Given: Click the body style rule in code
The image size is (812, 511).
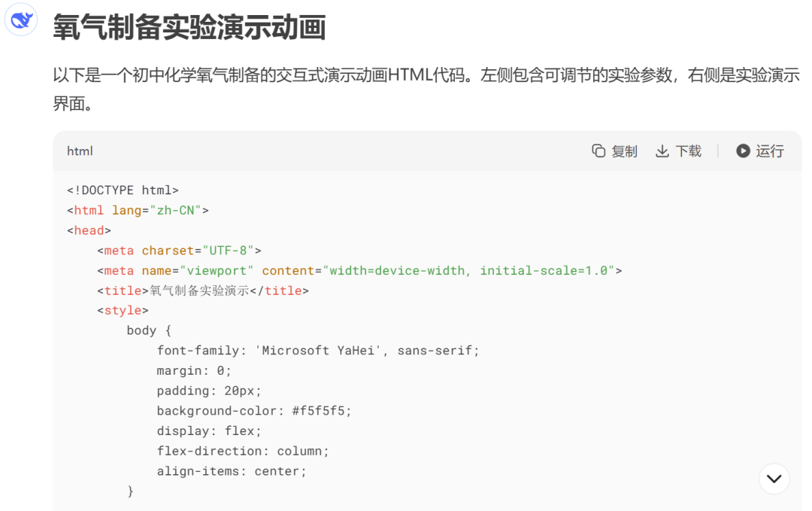Looking at the screenshot, I should click(148, 330).
